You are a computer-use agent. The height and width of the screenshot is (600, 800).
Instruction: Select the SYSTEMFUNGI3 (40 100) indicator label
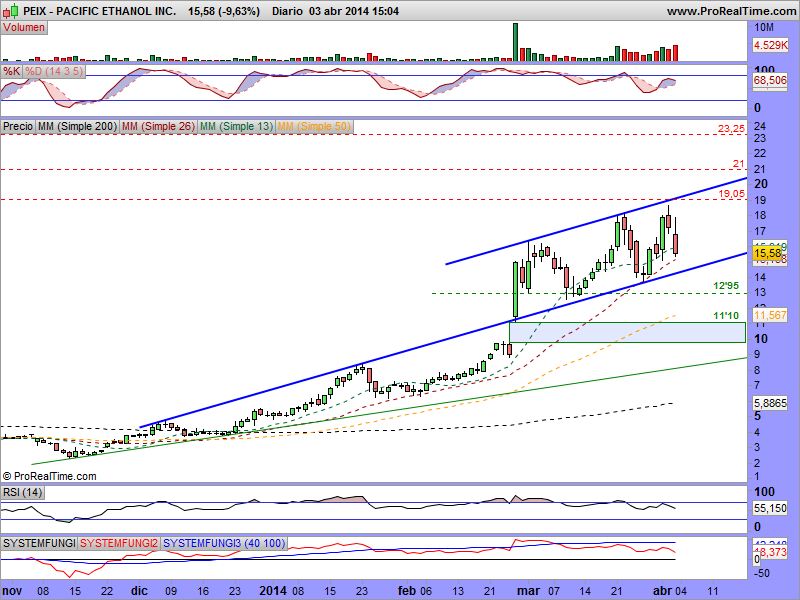[x=224, y=543]
